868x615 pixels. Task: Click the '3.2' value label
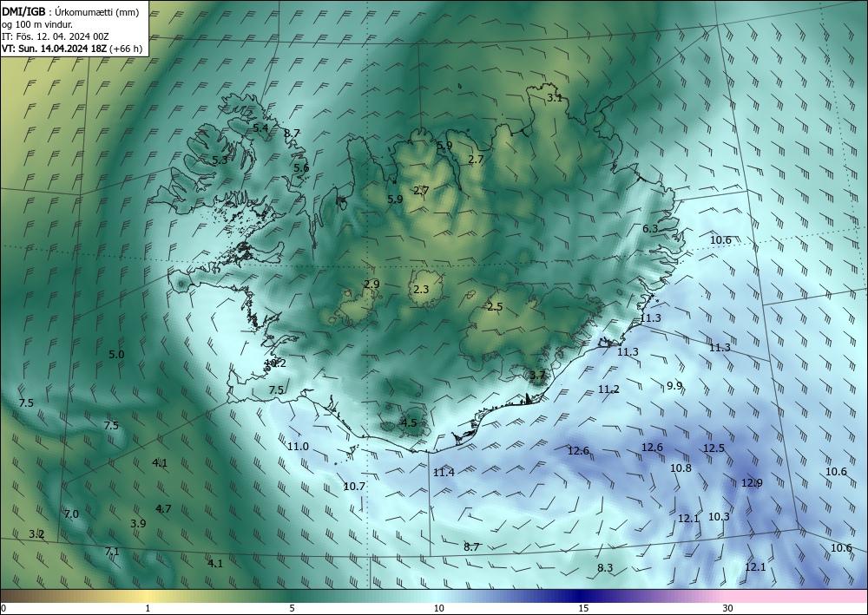click(x=36, y=533)
